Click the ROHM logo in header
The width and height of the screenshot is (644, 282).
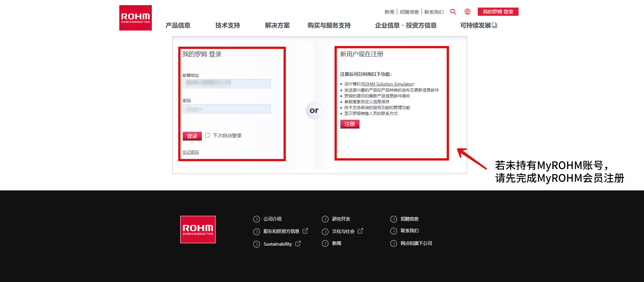coord(135,18)
